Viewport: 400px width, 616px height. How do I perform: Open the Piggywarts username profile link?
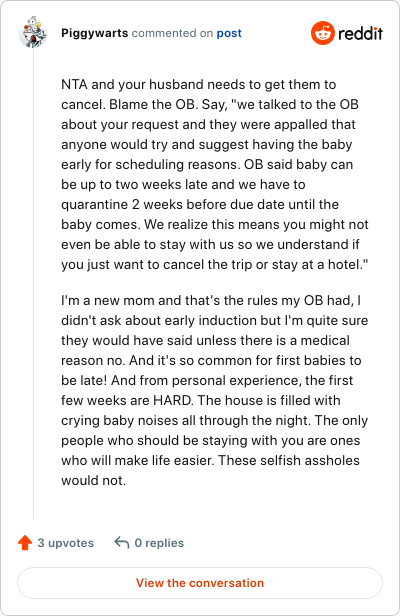[x=94, y=33]
